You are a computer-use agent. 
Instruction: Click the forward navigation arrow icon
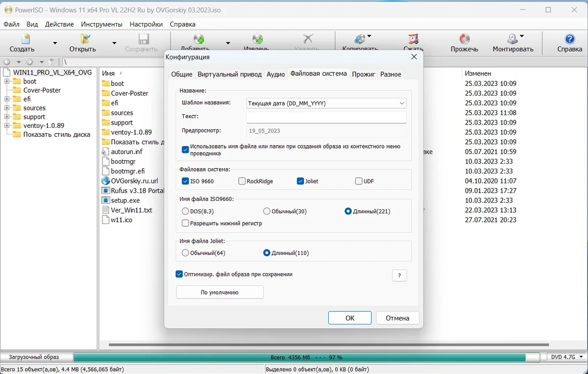point(29,62)
